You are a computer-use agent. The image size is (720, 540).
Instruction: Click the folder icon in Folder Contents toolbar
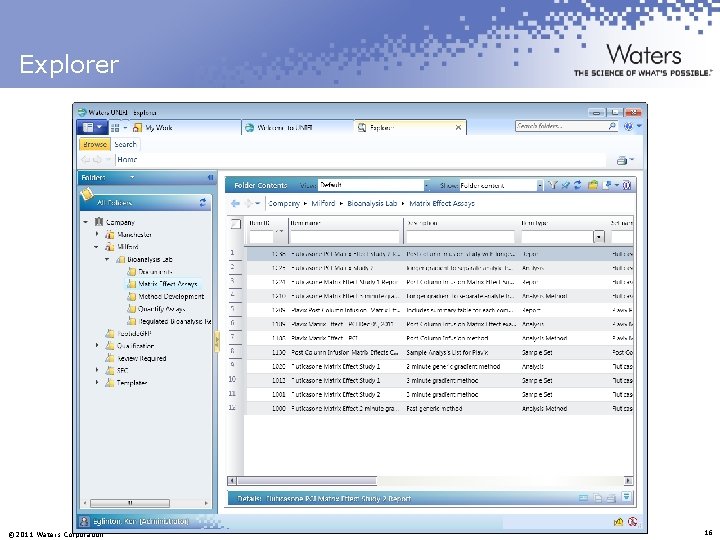[593, 185]
